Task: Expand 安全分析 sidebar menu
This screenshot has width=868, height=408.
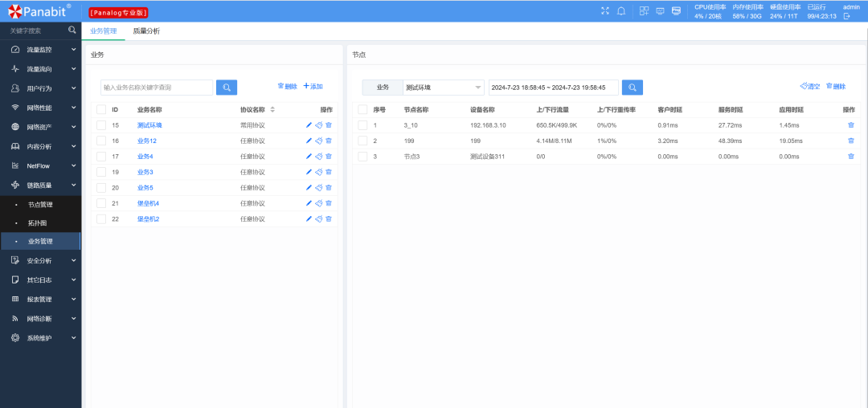Action: click(x=40, y=260)
